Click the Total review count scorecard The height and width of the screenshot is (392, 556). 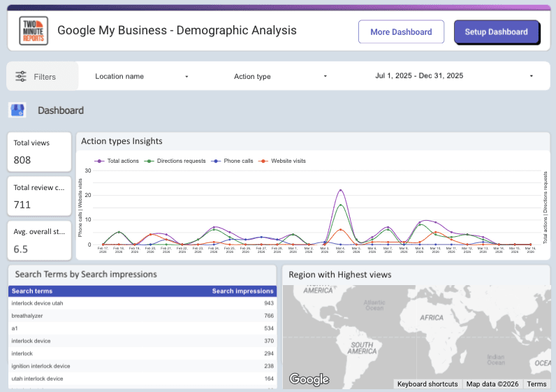(39, 196)
